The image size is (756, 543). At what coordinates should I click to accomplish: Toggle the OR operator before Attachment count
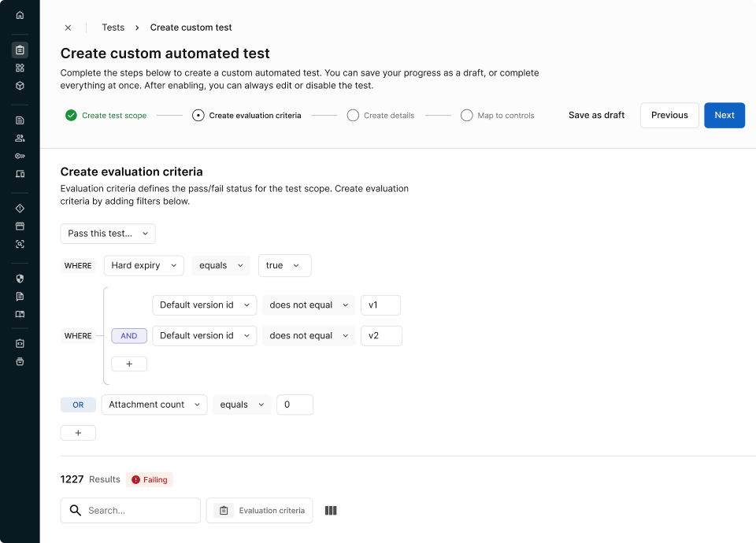78,404
